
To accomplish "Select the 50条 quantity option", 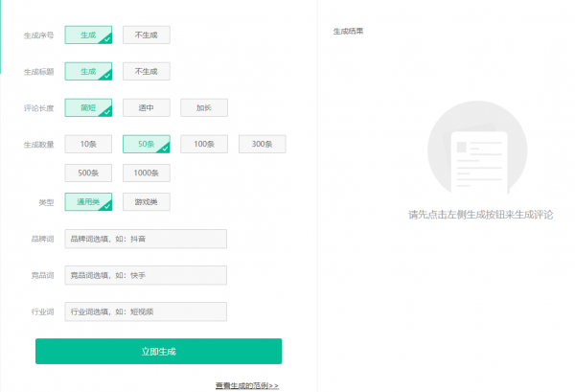I will 146,144.
